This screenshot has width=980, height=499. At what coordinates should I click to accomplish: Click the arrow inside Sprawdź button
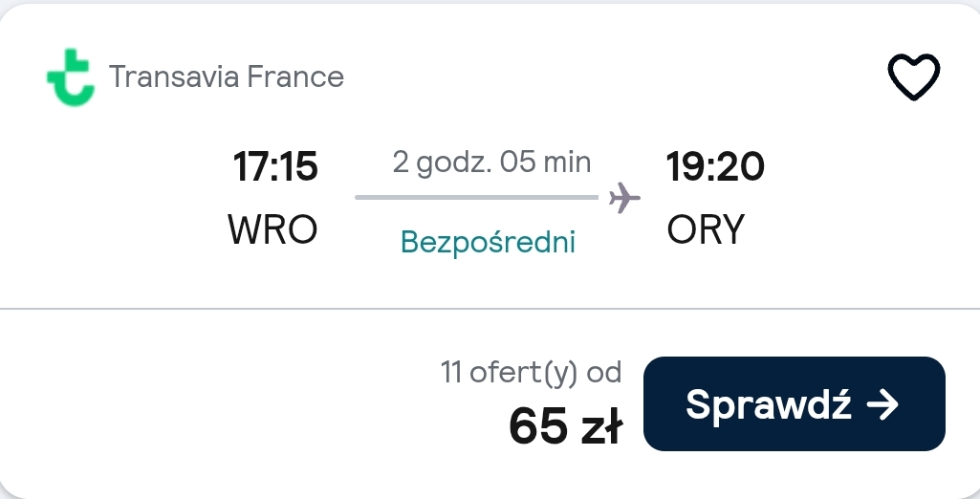[882, 404]
